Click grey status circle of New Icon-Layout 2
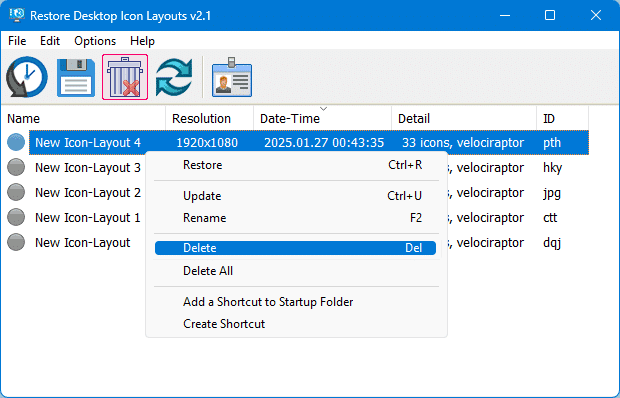 (x=16, y=192)
